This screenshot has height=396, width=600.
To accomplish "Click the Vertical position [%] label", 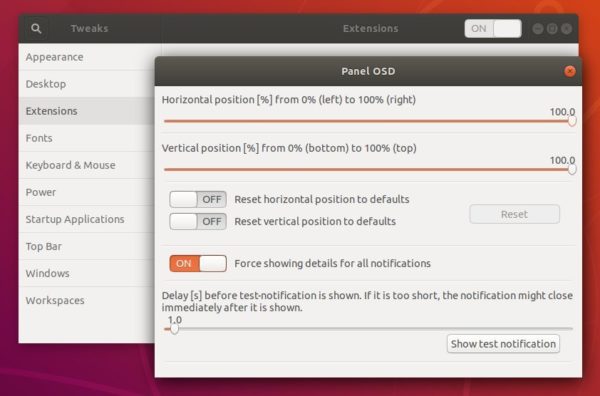I will point(289,148).
